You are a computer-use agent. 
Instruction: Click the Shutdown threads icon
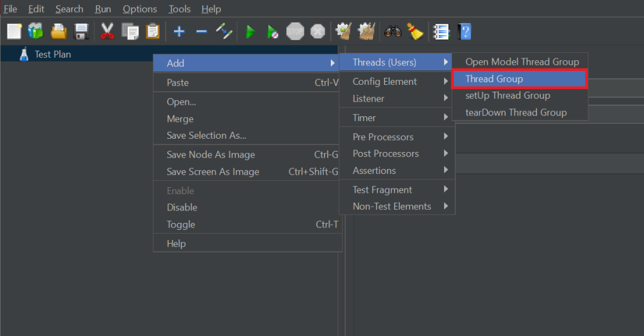pos(318,31)
